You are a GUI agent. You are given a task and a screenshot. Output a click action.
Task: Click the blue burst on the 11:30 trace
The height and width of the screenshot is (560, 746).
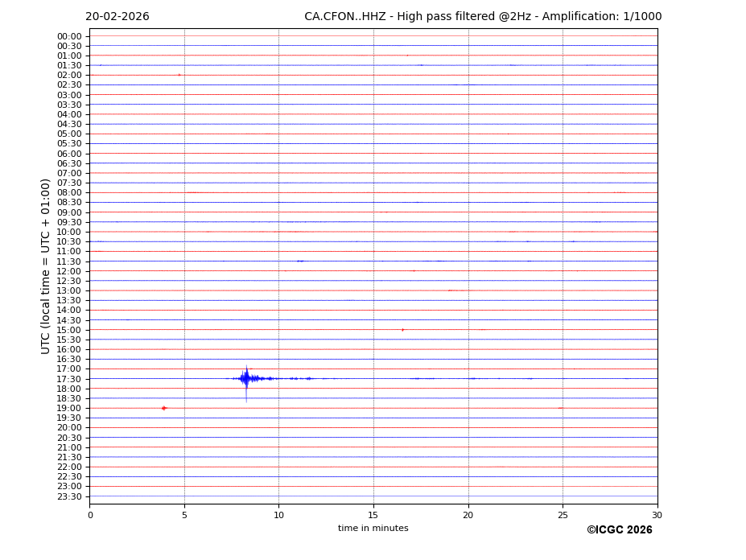coord(300,261)
